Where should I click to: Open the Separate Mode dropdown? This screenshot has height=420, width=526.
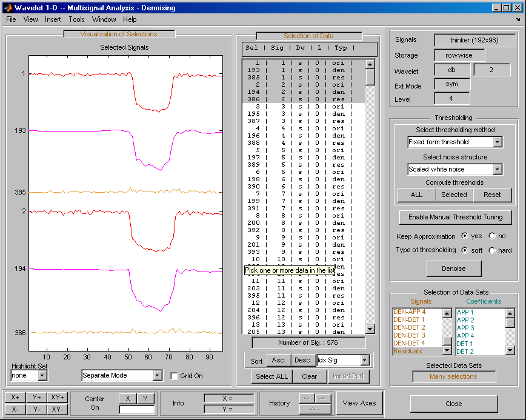tap(158, 376)
